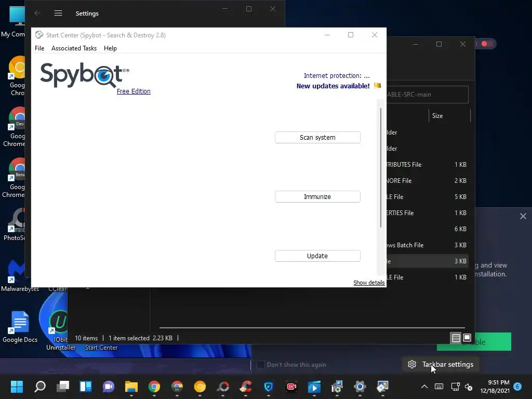Open CCleaner from the taskbar
The height and width of the screenshot is (399, 532).
[246, 387]
